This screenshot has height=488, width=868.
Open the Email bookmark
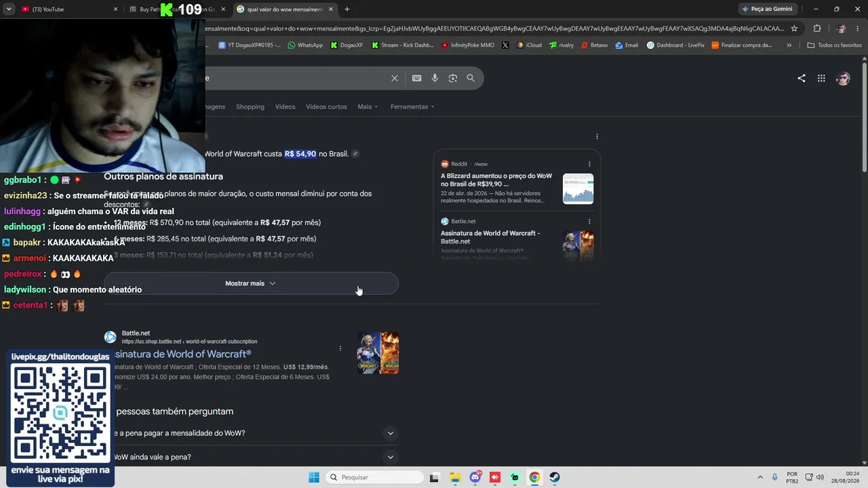627,45
